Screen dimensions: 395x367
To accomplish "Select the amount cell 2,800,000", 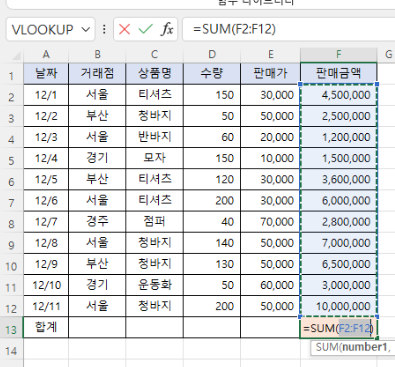I will pyautogui.click(x=339, y=222).
